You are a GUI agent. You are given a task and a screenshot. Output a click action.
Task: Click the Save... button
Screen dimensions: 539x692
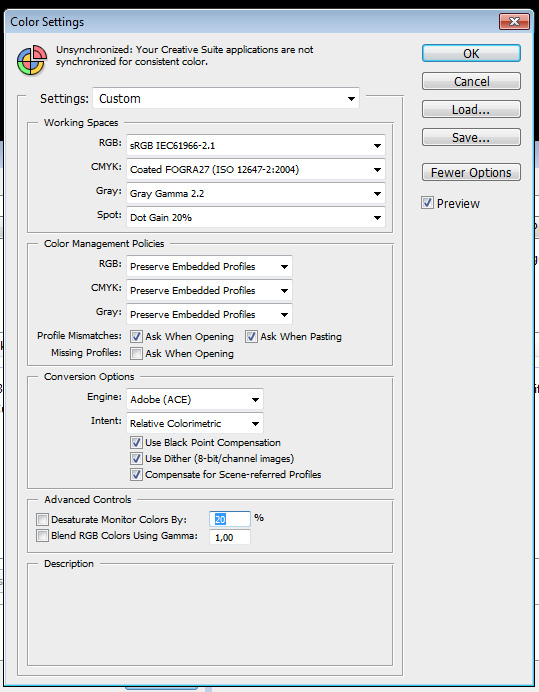[x=471, y=138]
